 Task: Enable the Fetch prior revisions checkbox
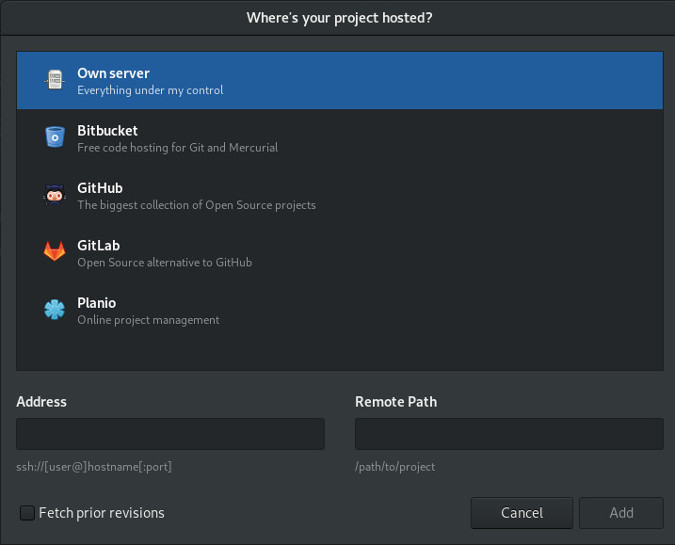[x=27, y=513]
